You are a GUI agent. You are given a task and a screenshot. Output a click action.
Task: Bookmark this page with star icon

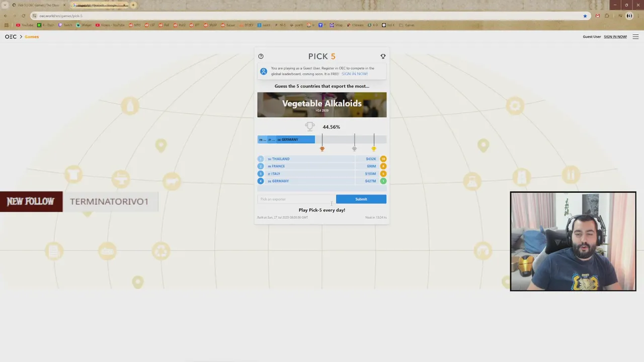coord(585,16)
